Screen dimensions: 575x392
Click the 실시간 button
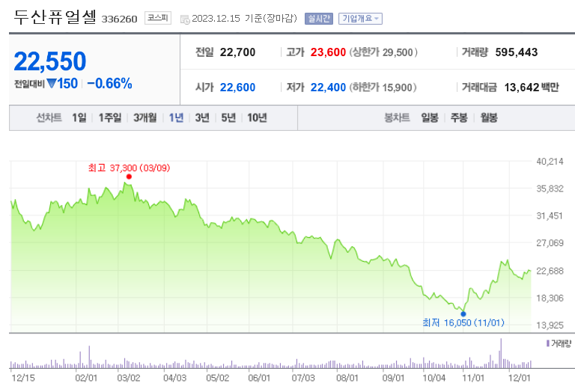[319, 18]
